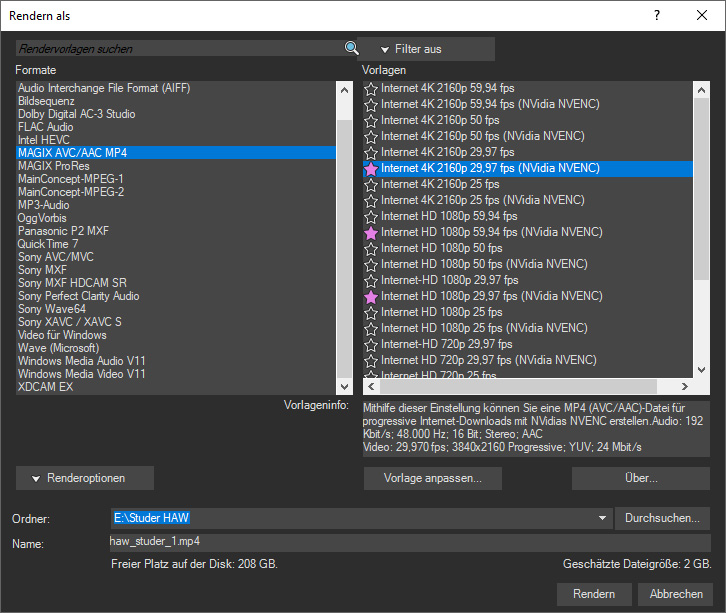Unfavorite the pink star for Internet 4K 2160p 29,97 fps NVENC
This screenshot has width=726, height=613.
(371, 169)
